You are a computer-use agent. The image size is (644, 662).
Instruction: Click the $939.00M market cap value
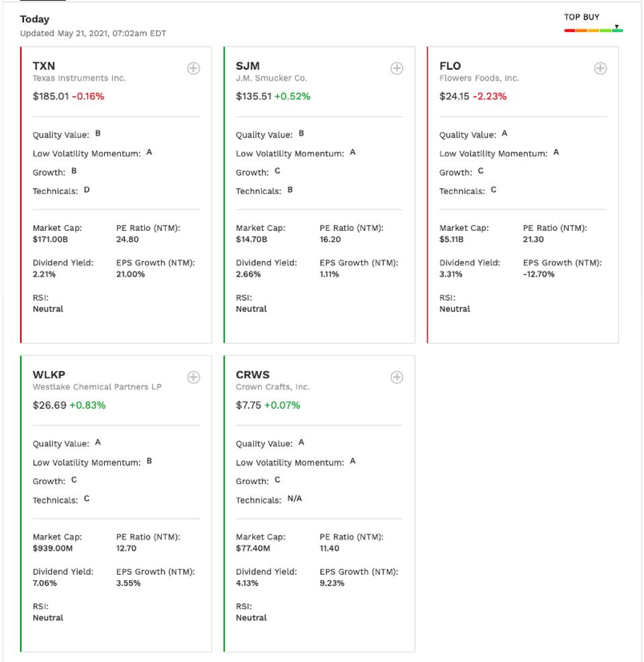coord(53,549)
